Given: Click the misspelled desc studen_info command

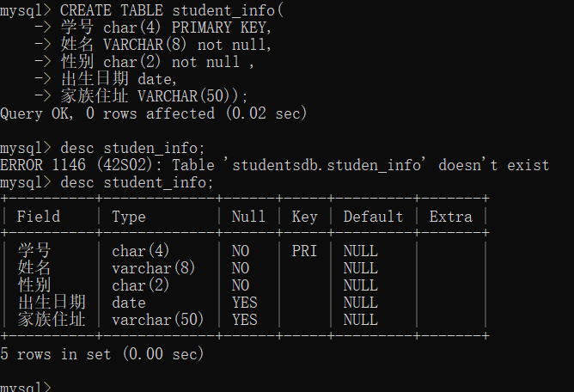Looking at the screenshot, I should 132,148.
